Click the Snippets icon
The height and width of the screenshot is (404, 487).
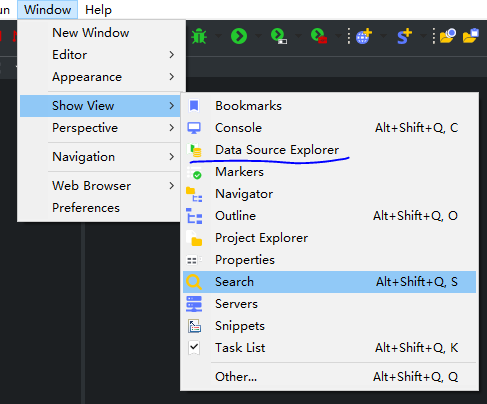click(194, 326)
